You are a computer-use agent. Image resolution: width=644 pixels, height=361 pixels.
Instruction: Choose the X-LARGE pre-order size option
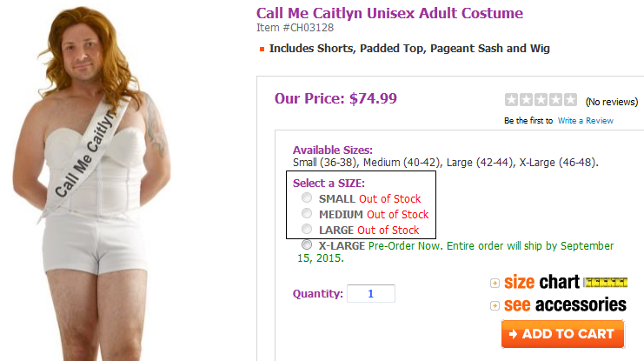tap(307, 245)
